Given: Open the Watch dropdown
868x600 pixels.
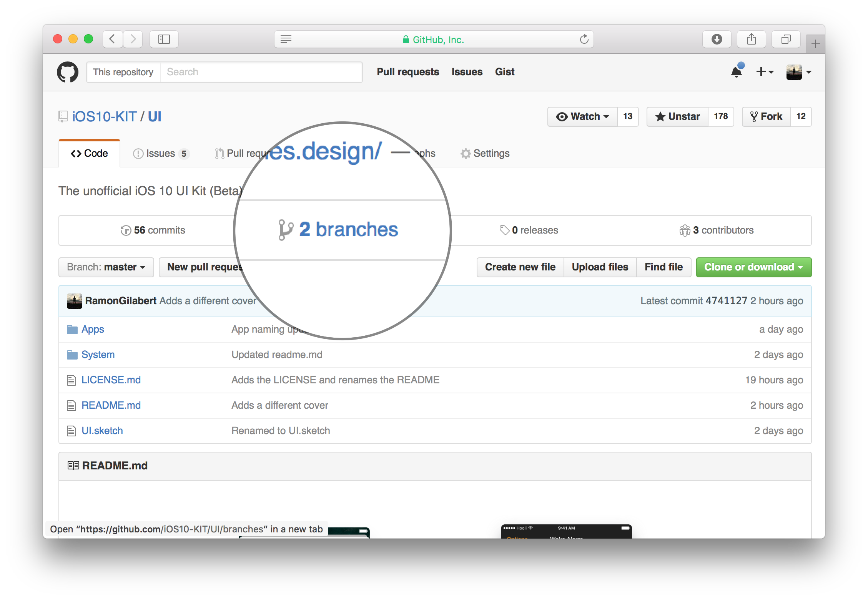Looking at the screenshot, I should 583,116.
